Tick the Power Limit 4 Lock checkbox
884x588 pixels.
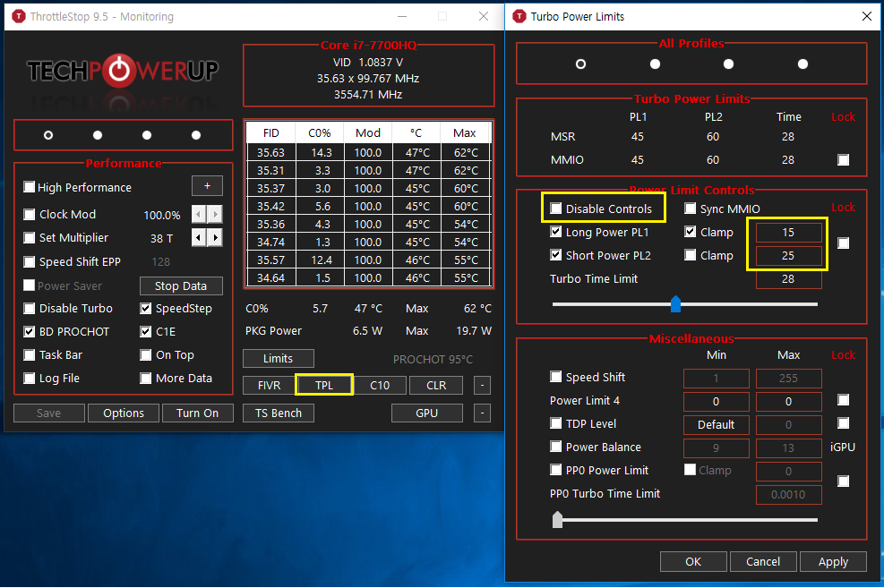(844, 400)
